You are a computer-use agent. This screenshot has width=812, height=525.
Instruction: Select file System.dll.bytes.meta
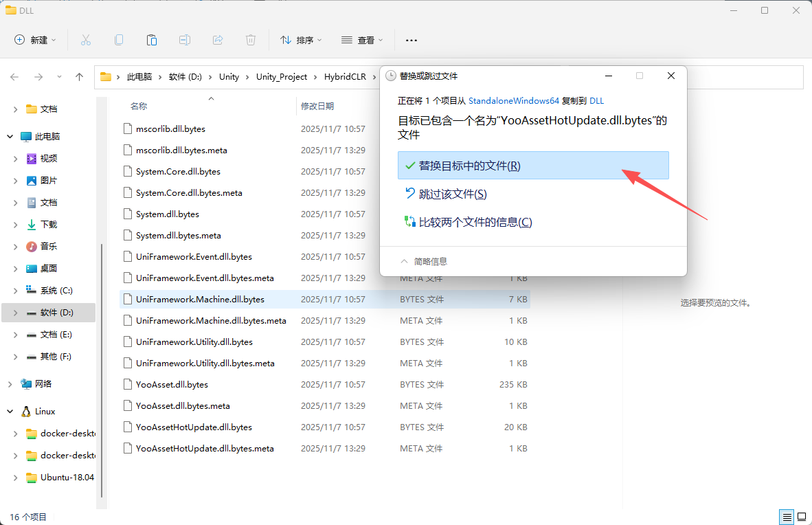pos(178,235)
